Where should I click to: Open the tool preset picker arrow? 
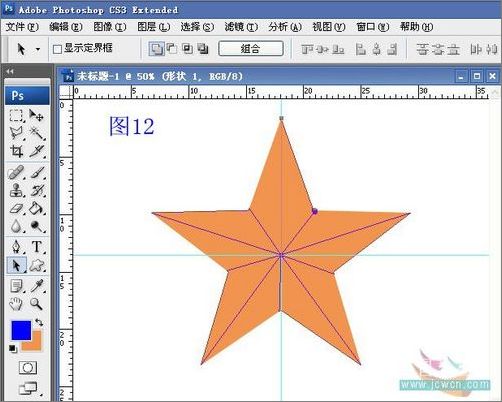tap(38, 50)
